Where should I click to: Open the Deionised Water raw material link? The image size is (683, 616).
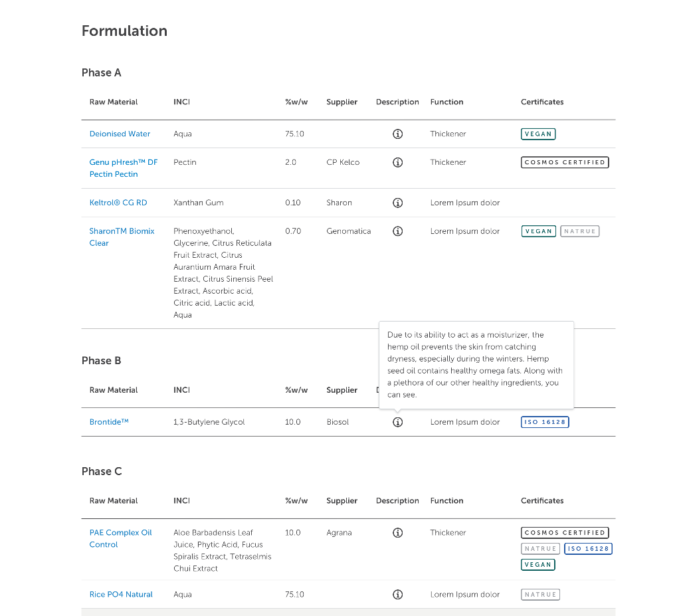click(x=120, y=134)
